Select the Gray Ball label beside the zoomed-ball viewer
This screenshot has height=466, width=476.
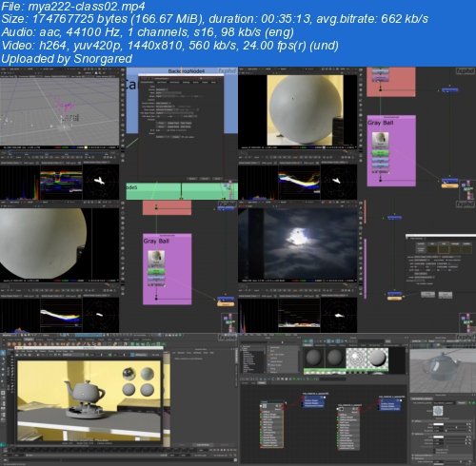tap(156, 242)
